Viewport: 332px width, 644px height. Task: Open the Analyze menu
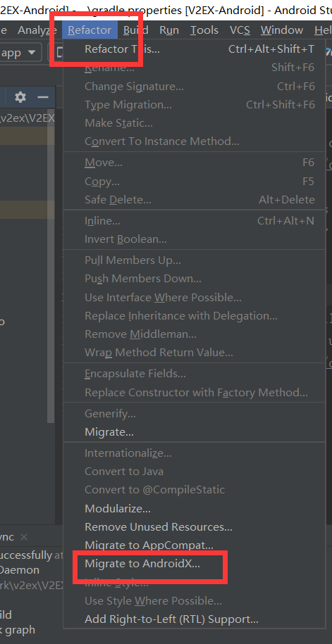tap(37, 30)
